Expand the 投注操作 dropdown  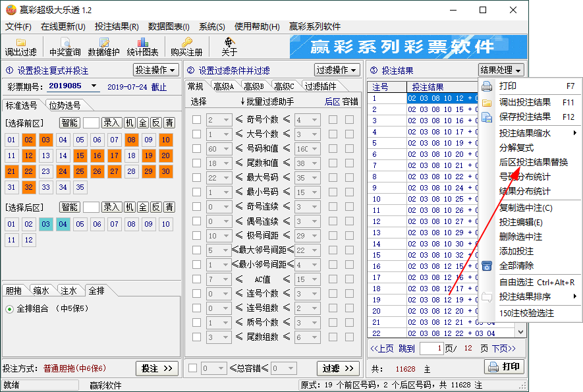click(156, 70)
